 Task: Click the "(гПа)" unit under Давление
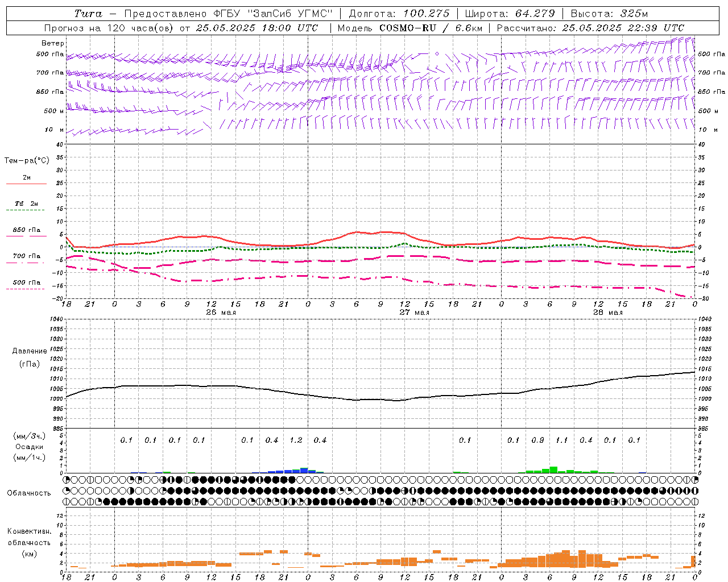coord(30,364)
